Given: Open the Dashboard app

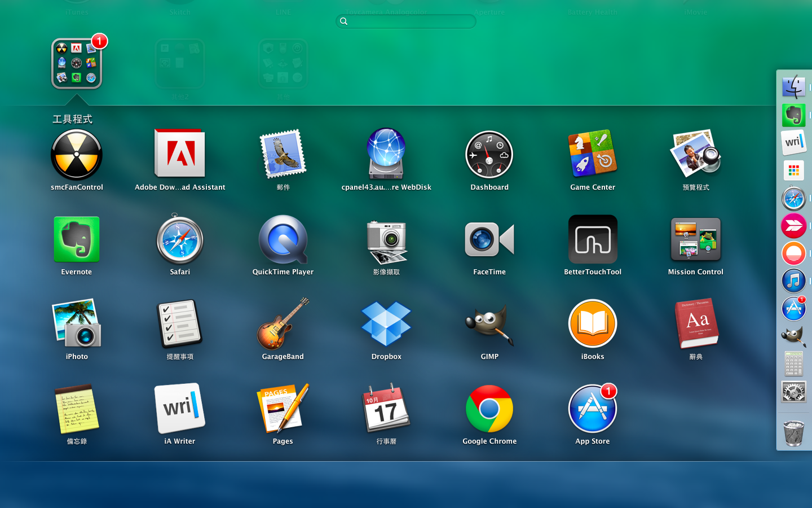Looking at the screenshot, I should click(x=489, y=155).
